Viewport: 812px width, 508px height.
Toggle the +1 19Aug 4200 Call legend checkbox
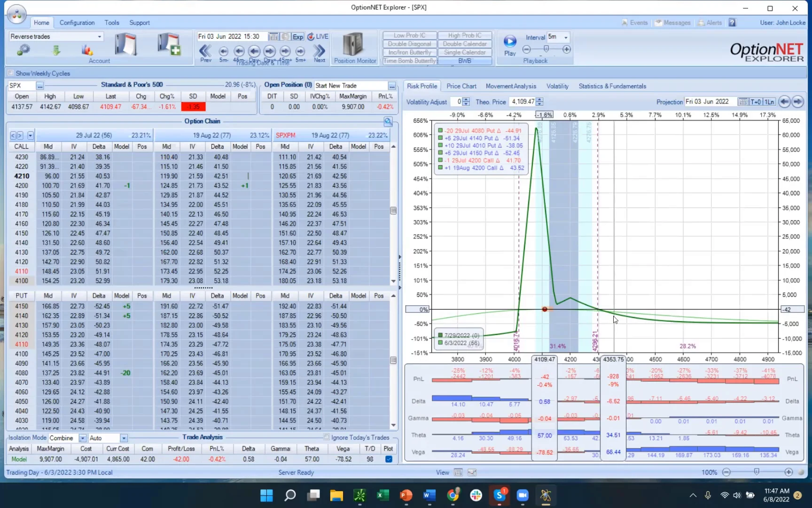tap(440, 168)
